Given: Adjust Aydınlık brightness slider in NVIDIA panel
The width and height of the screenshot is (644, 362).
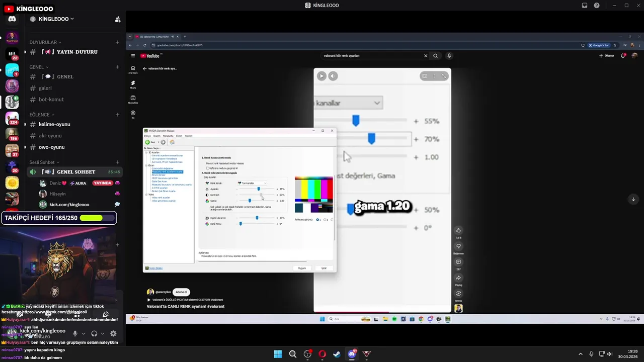Looking at the screenshot, I should [259, 189].
